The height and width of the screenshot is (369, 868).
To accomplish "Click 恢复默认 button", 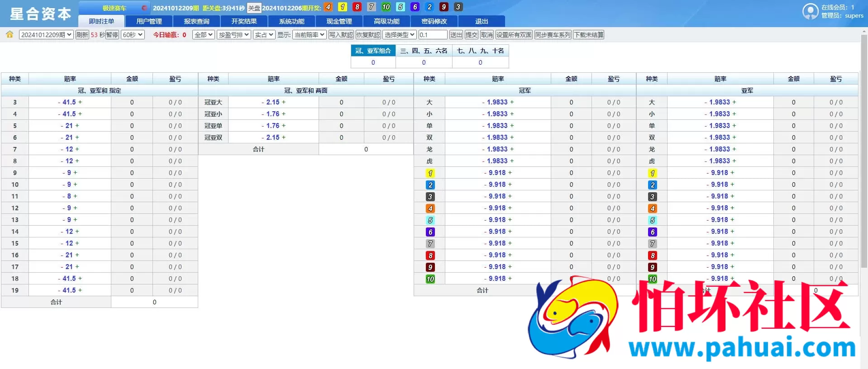I will [368, 35].
